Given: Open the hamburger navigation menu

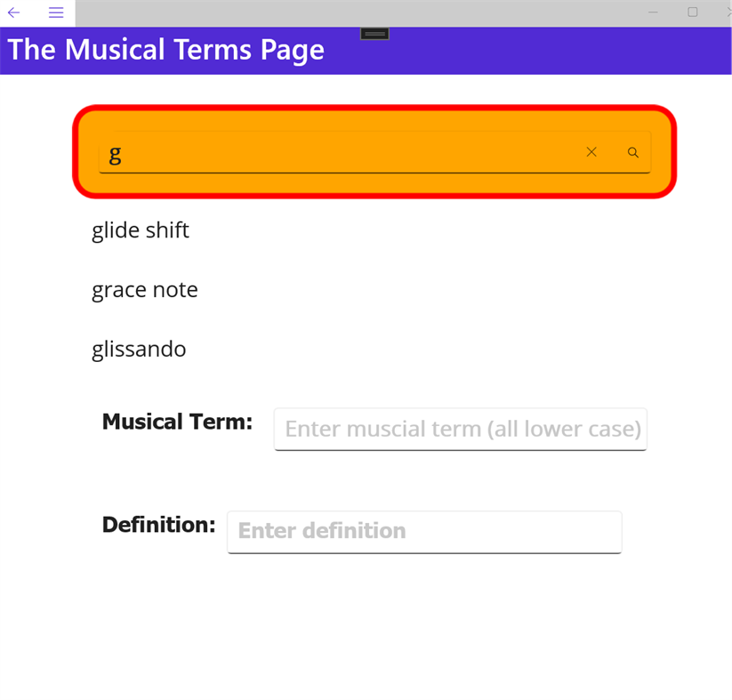Looking at the screenshot, I should [x=56, y=12].
